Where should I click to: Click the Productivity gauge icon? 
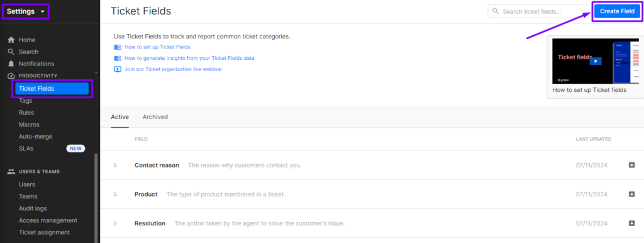pos(11,76)
